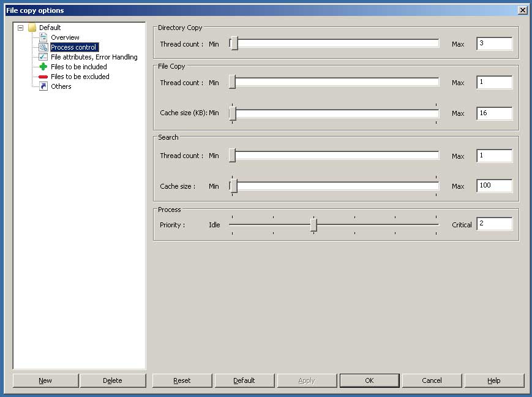Click the File attributes checkmark icon
The image size is (532, 397).
(x=43, y=57)
